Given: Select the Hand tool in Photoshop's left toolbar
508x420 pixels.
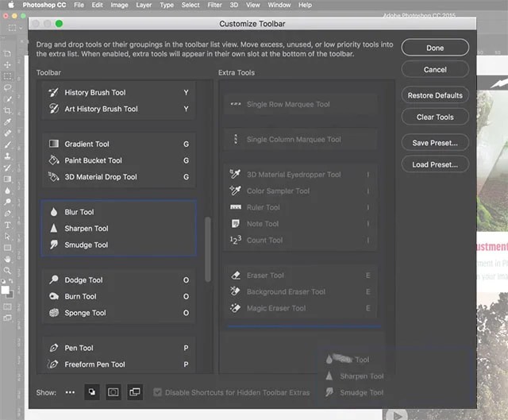Looking at the screenshot, I should pos(7,260).
